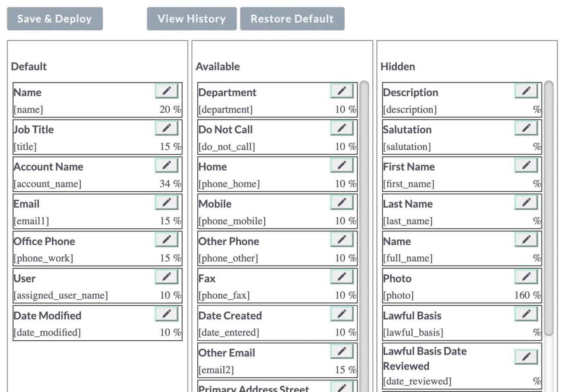Edit the Account Name field
This screenshot has height=392, width=570.
click(x=166, y=165)
